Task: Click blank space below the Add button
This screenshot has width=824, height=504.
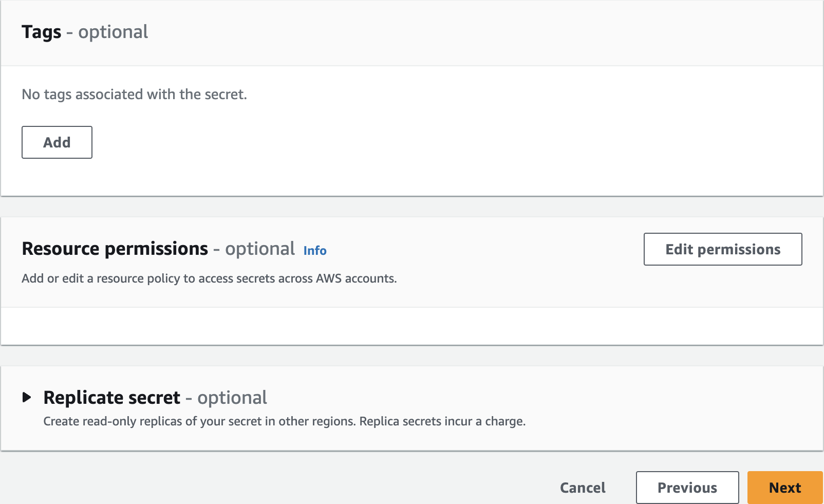Action: 205,177
